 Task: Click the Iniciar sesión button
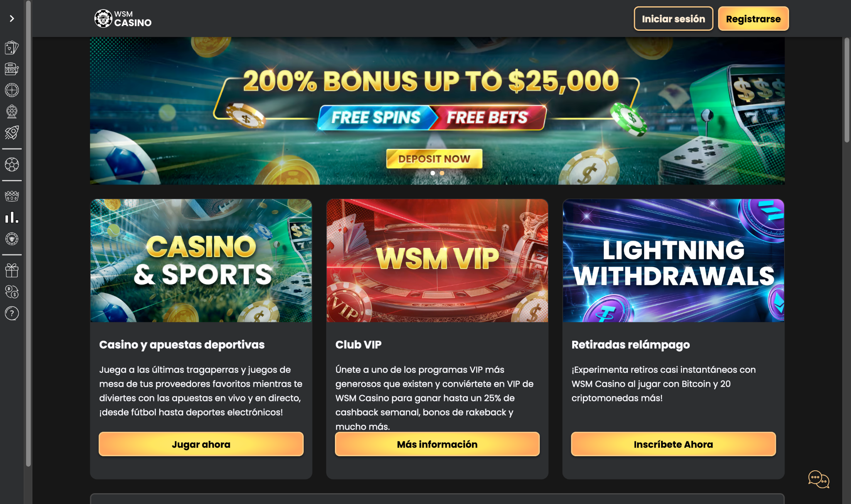coord(673,19)
